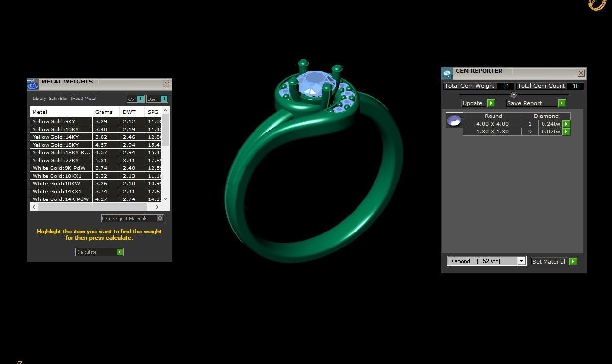Click the metal table's scroll-up arrow
The width and height of the screenshot is (612, 364).
(x=166, y=111)
